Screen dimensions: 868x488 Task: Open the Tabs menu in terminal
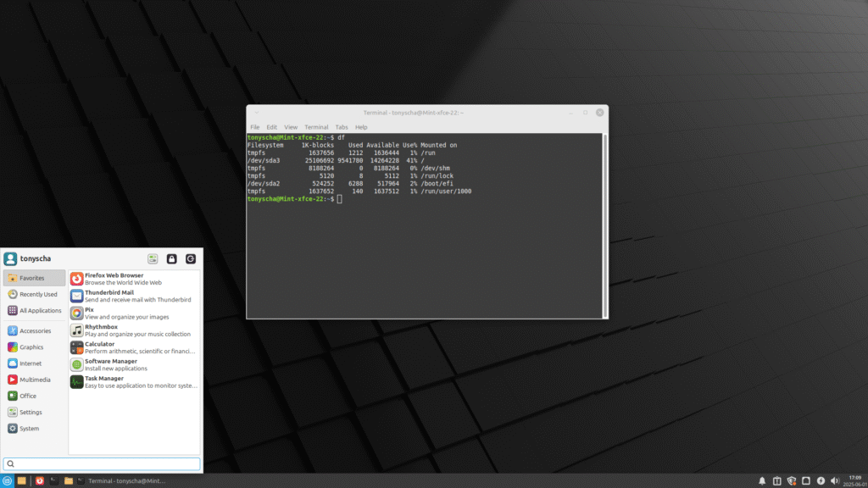coord(342,127)
